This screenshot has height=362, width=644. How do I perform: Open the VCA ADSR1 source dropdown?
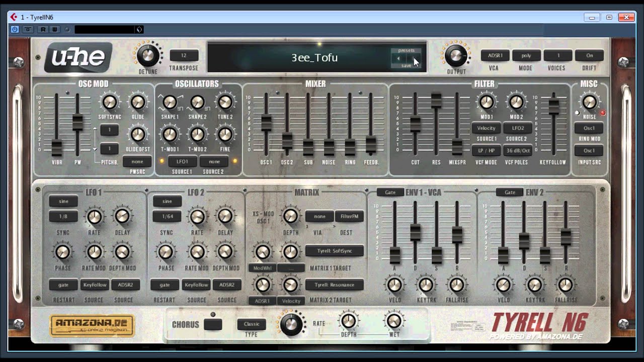[x=495, y=55]
